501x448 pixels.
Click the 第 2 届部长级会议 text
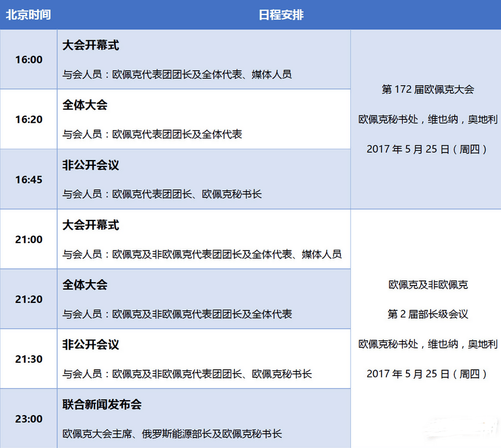pos(428,314)
